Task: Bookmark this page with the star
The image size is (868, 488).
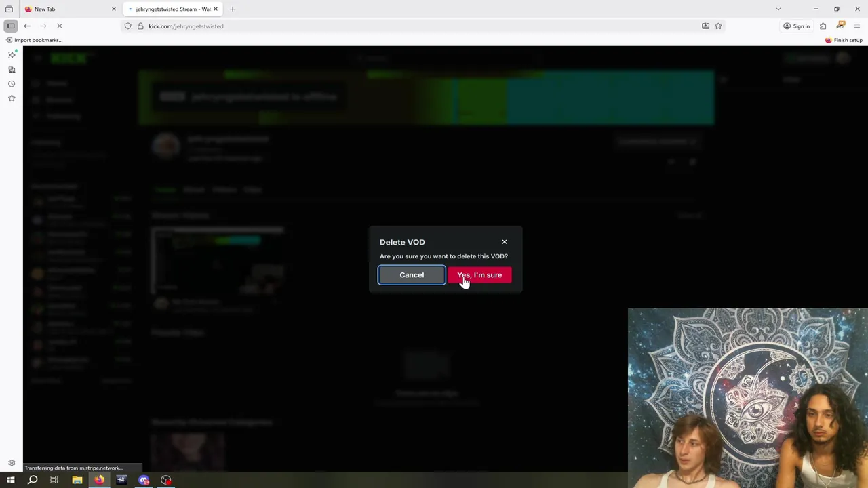Action: tap(718, 26)
